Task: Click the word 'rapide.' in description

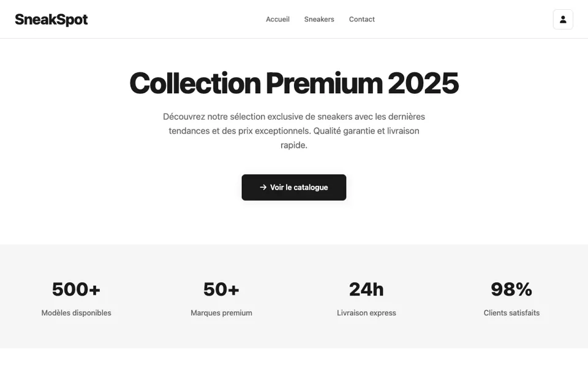Action: [x=294, y=145]
